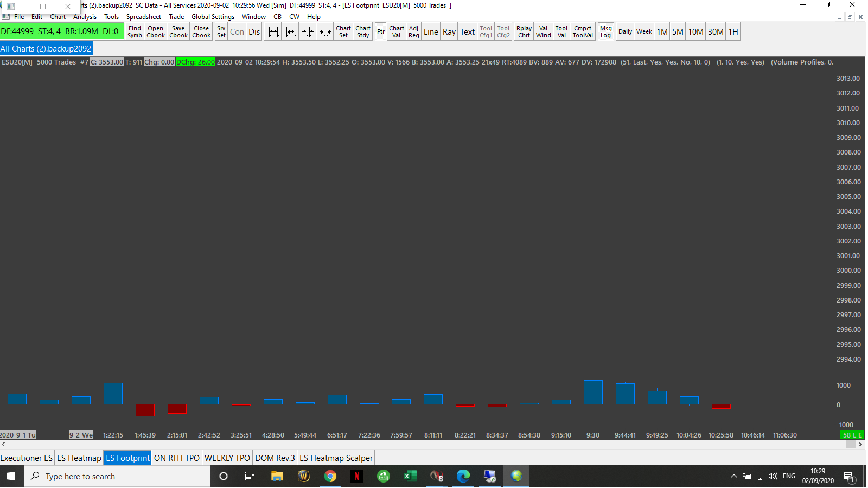Open Chart Settings button
The image size is (868, 488).
343,32
